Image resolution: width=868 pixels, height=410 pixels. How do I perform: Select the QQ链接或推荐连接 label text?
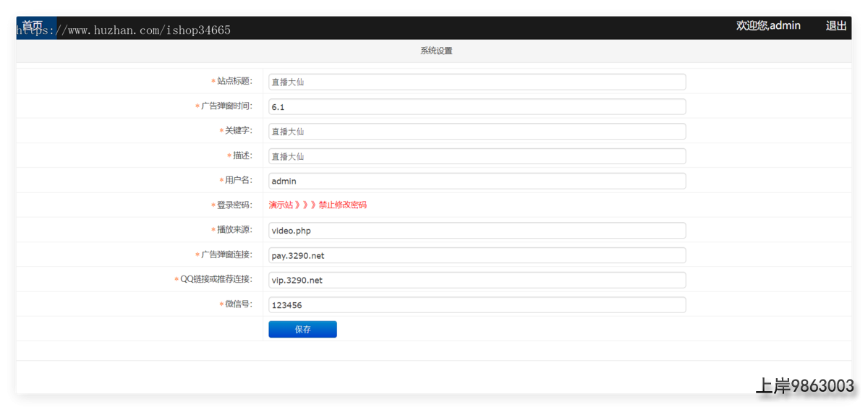click(216, 280)
